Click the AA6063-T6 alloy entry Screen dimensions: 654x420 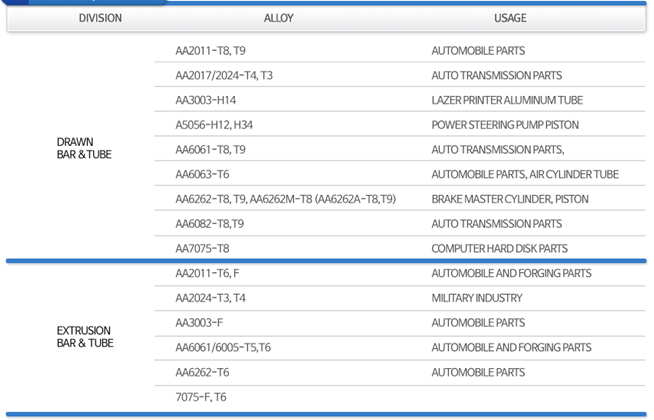[202, 175]
